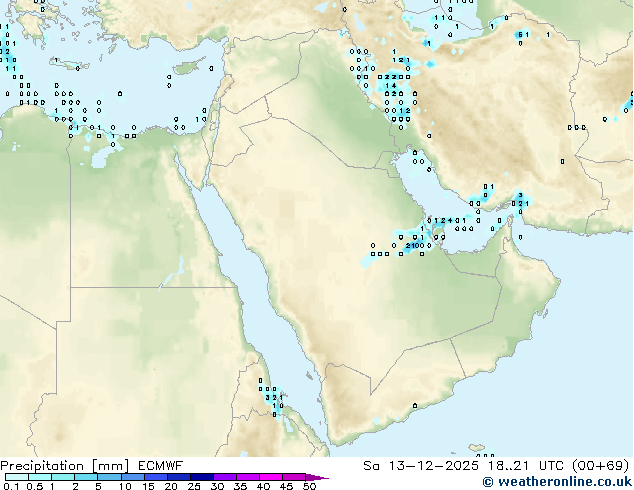
Task: Click the '61' precipitation value near the Caspian
Action: point(523,35)
